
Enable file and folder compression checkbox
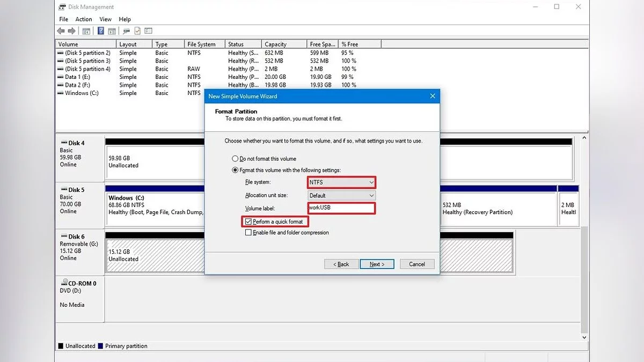point(248,233)
